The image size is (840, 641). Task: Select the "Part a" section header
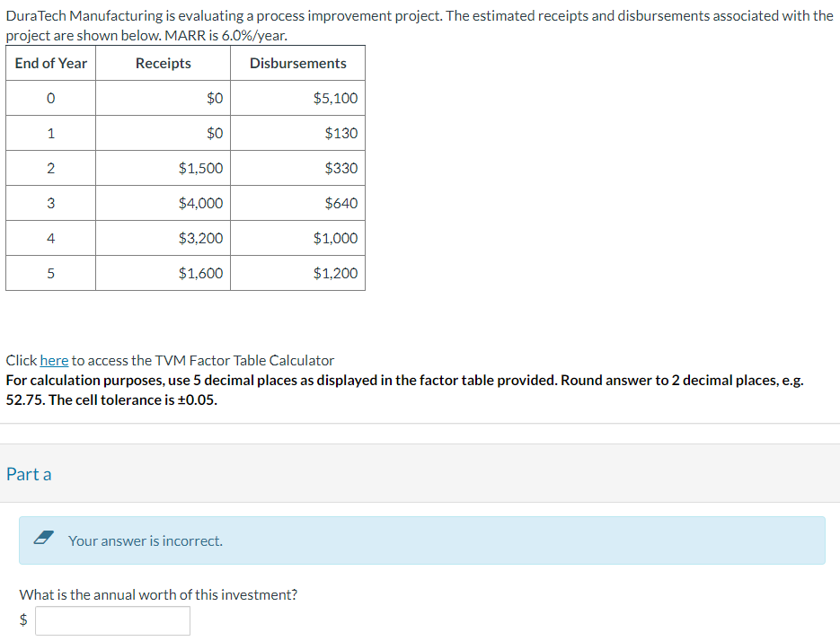click(x=30, y=474)
